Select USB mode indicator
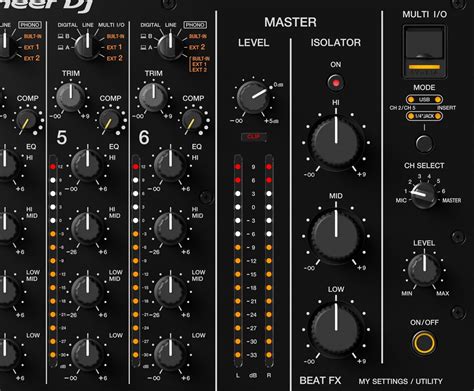The height and width of the screenshot is (391, 474). [x=424, y=99]
